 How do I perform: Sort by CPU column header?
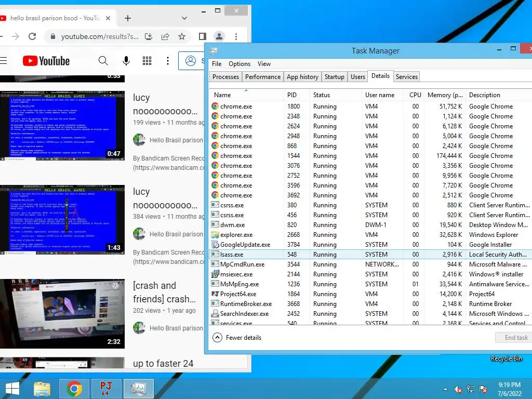415,95
